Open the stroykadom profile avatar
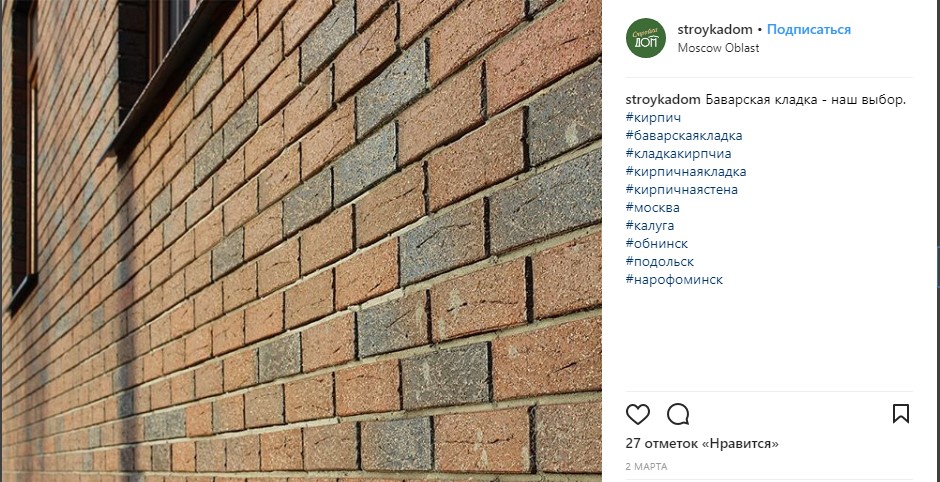This screenshot has height=482, width=940. [x=646, y=38]
